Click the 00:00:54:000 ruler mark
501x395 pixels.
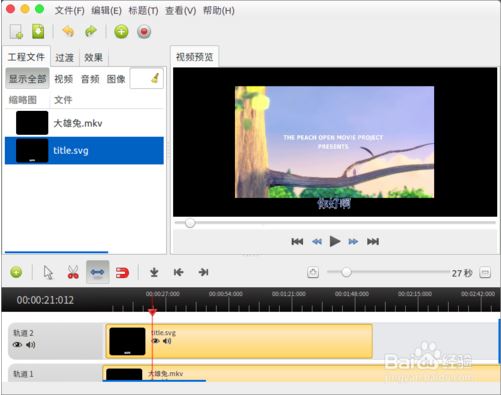(226, 294)
